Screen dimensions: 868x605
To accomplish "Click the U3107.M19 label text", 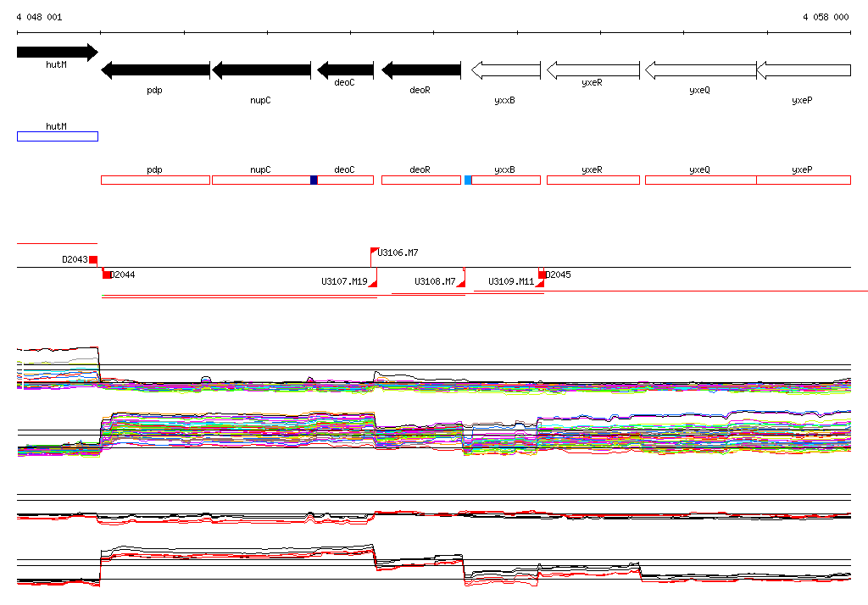I will (x=344, y=282).
